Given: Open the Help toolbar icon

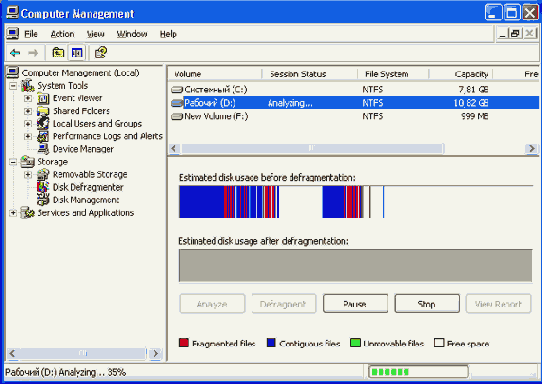Looking at the screenshot, I should point(101,53).
